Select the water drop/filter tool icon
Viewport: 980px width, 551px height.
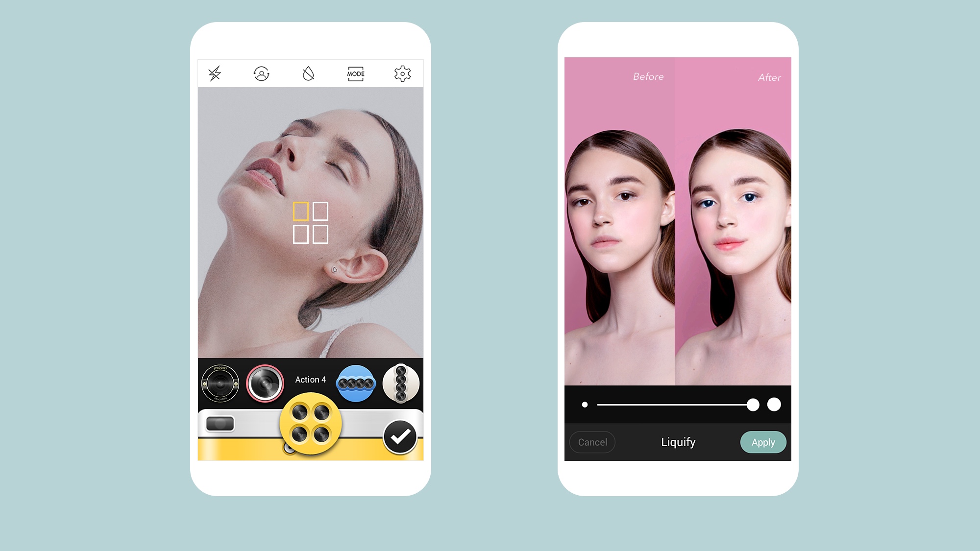[308, 74]
